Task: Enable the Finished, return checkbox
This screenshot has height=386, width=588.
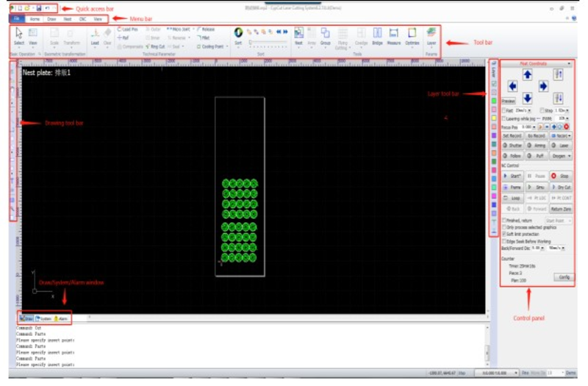Action: [x=503, y=220]
